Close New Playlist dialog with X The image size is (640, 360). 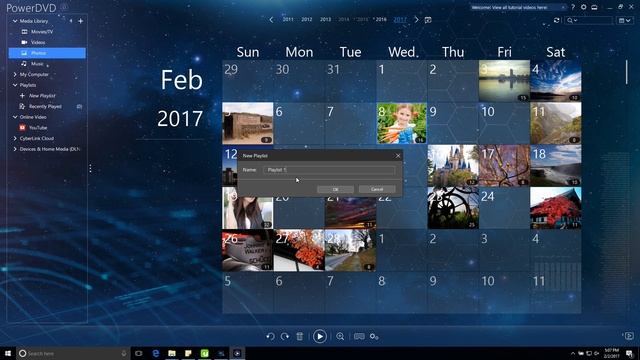click(398, 156)
